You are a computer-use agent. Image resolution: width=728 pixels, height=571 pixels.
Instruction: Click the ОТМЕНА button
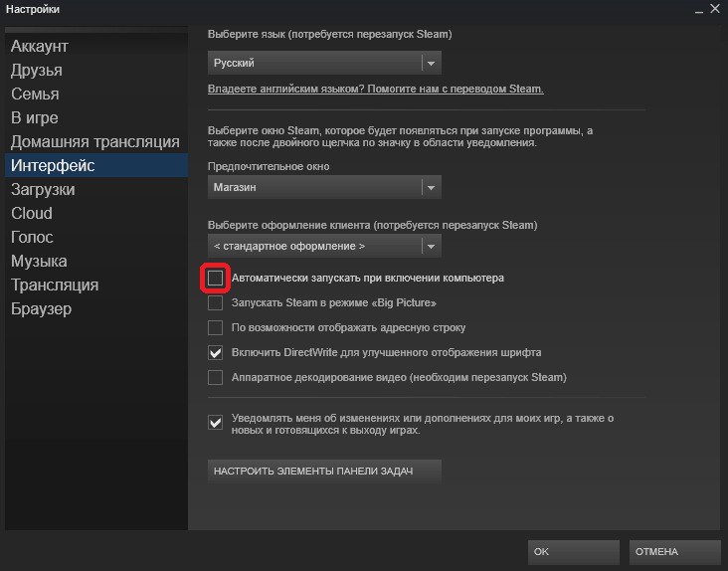click(674, 552)
